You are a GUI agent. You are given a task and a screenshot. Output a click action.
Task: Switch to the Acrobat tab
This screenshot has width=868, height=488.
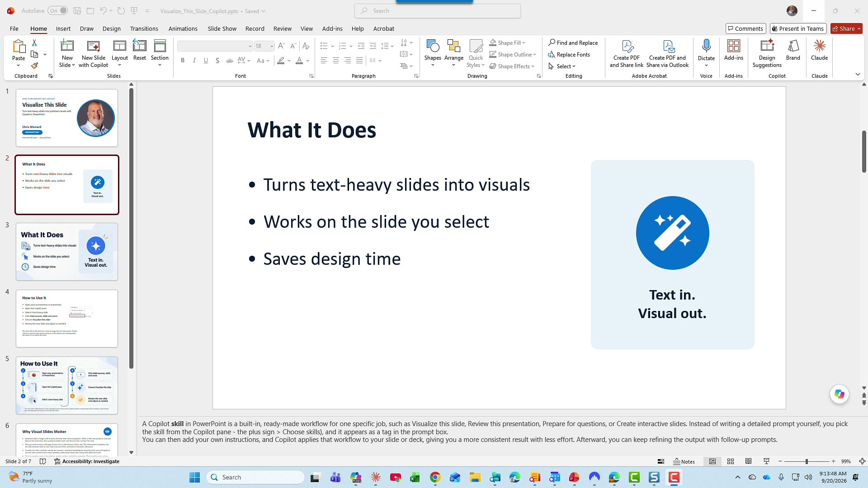click(383, 28)
